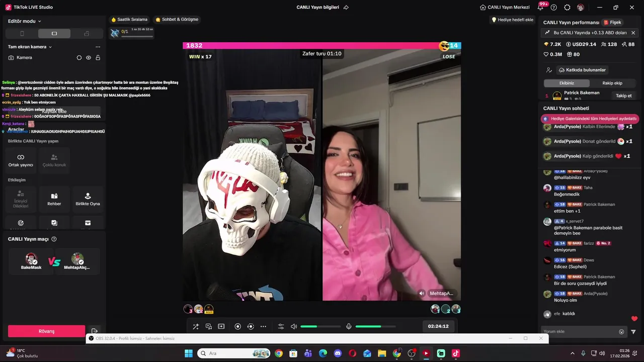Click the viewer analytics person icon

click(x=549, y=70)
